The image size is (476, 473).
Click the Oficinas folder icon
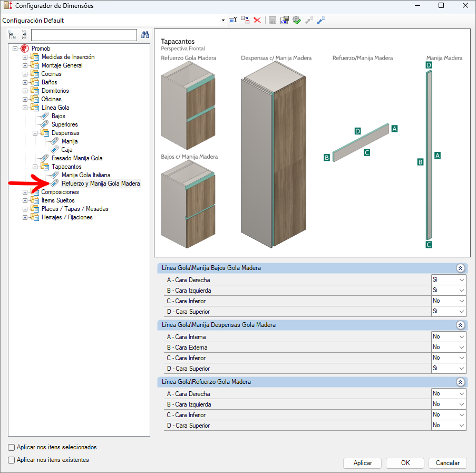click(x=35, y=99)
